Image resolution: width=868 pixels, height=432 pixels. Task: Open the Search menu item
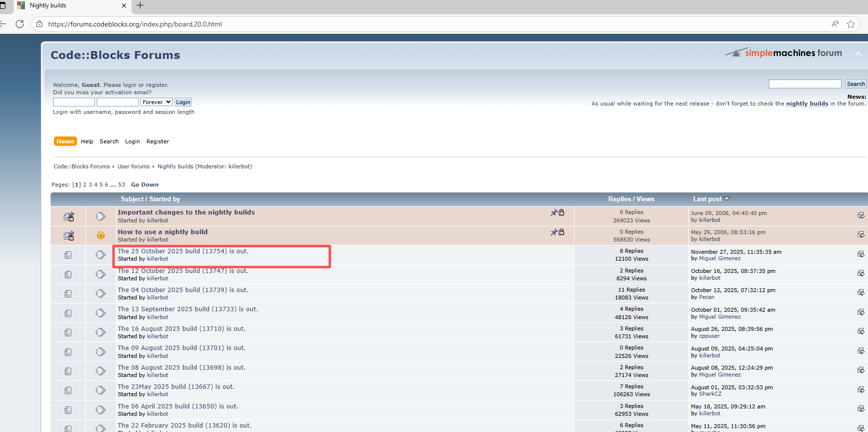(109, 141)
